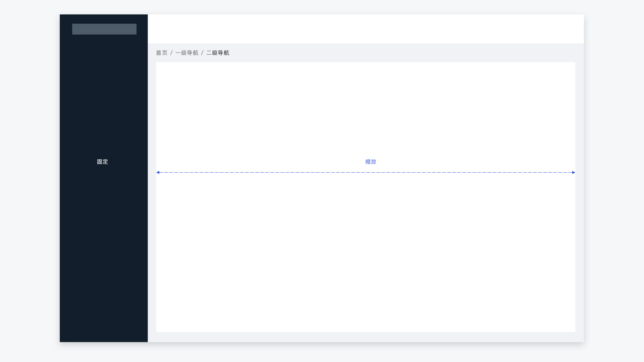Go to 首页 in the breadcrumb
Screen dimensions: 644x362
161,53
